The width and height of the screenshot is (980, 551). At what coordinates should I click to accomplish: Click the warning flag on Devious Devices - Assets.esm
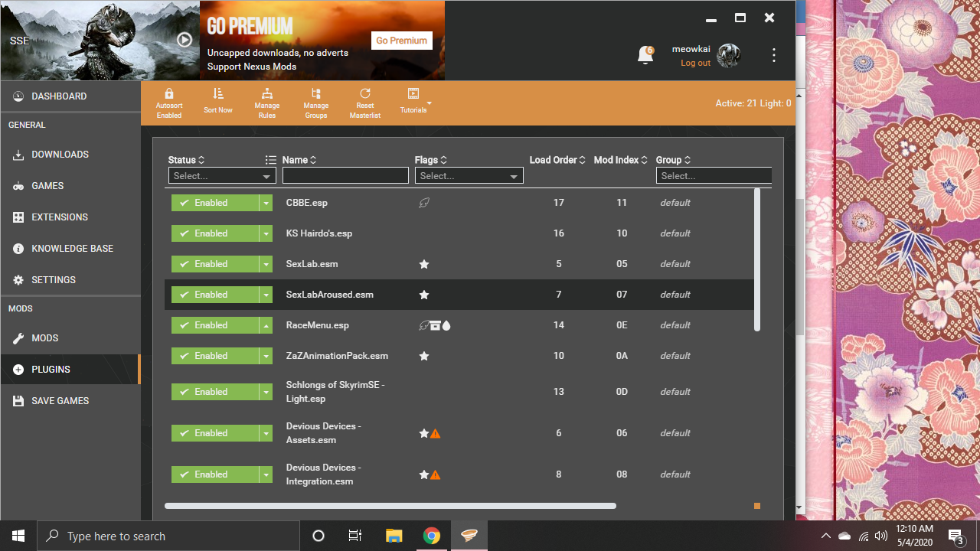coord(435,433)
